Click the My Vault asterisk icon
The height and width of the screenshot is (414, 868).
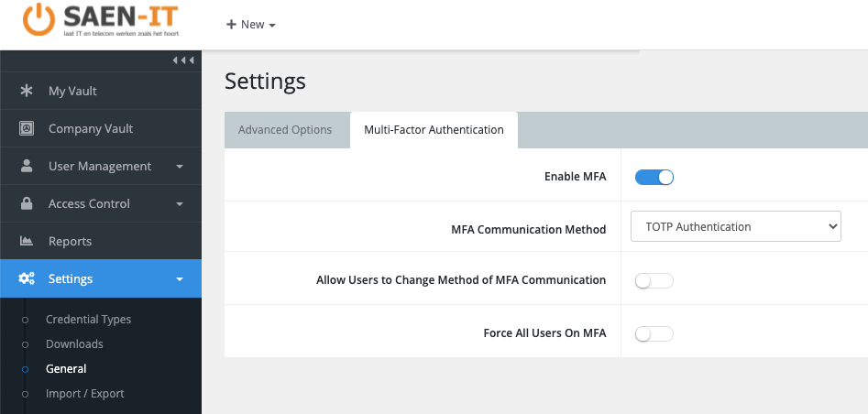coord(27,91)
